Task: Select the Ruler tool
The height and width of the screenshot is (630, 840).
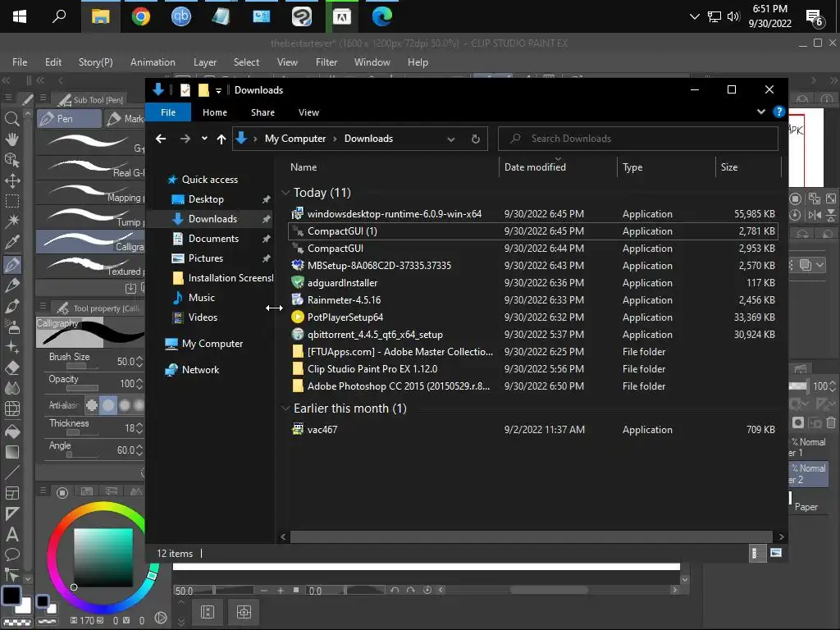Action: coord(11,514)
